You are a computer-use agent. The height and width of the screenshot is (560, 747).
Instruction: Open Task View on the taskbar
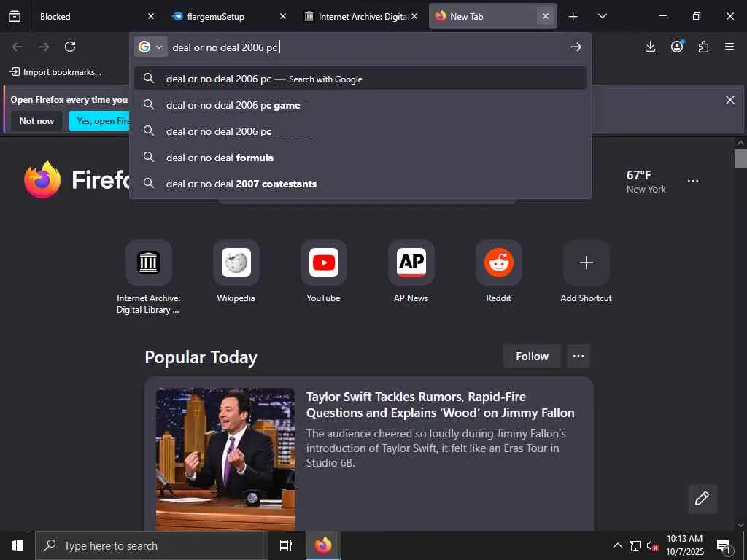286,545
